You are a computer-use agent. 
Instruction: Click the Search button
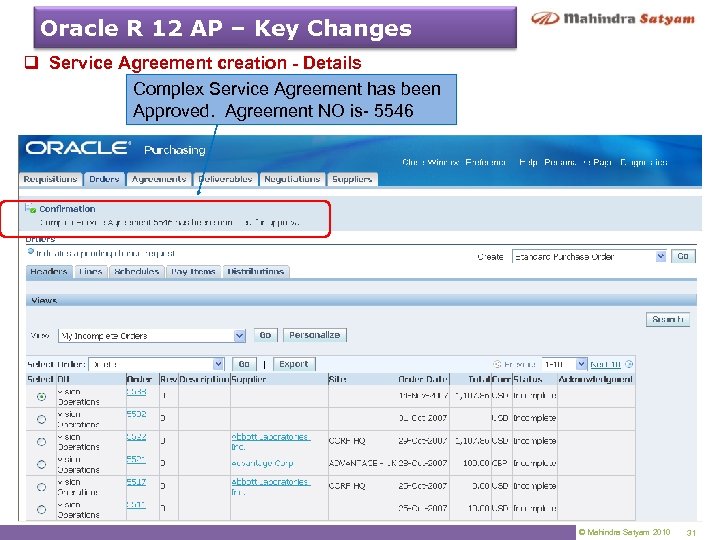pyautogui.click(x=668, y=319)
